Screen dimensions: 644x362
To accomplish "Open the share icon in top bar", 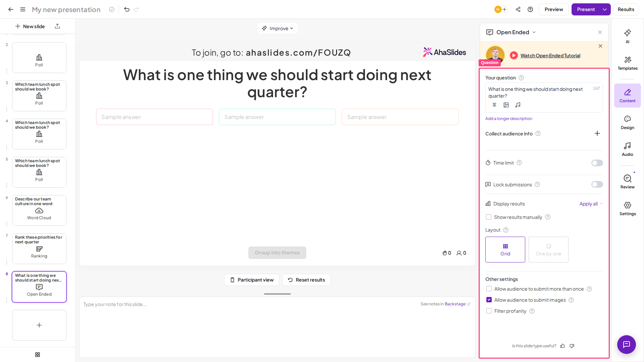I will [518, 9].
